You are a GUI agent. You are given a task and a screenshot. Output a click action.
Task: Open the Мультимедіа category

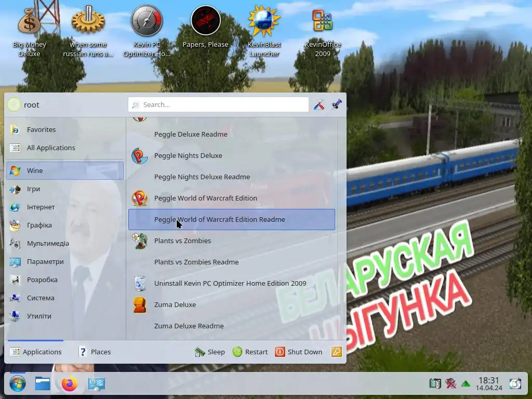click(x=65, y=243)
